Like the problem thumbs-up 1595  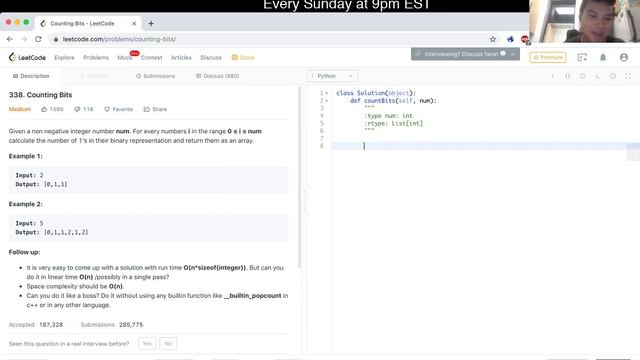tap(52, 109)
